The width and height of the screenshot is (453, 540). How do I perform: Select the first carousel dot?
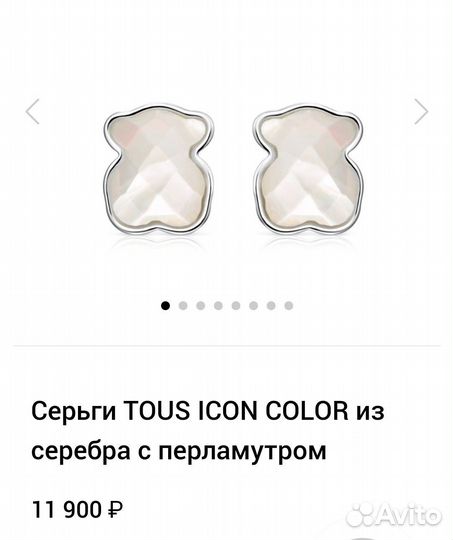166,305
